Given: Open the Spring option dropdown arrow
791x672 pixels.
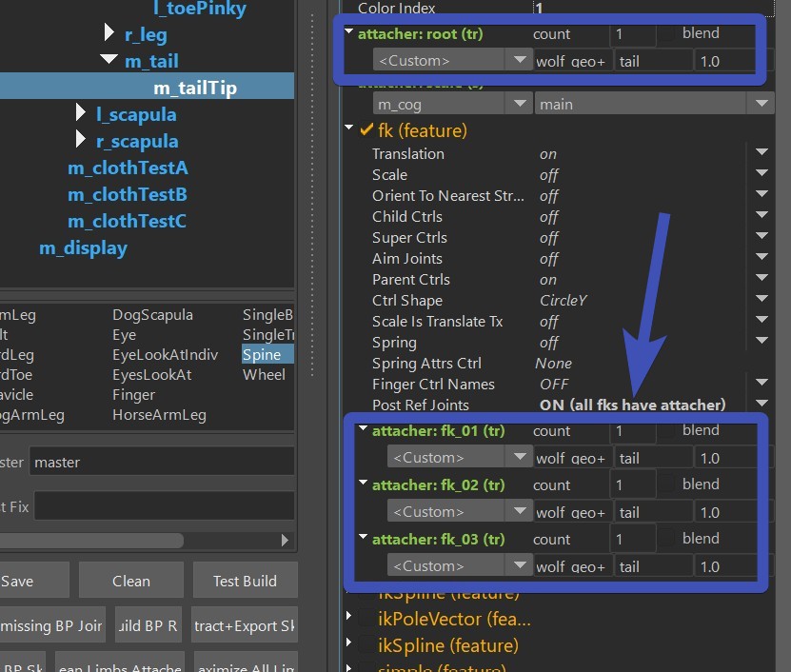Looking at the screenshot, I should 761,340.
